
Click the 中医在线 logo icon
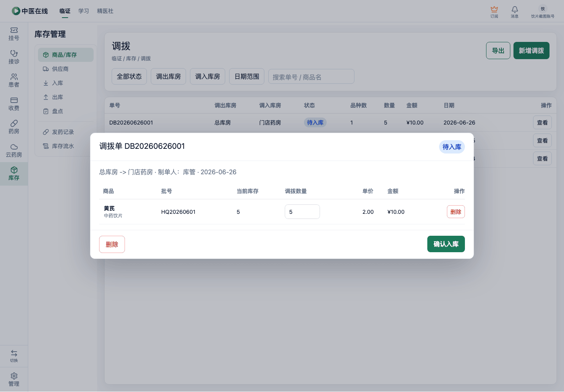pos(16,11)
